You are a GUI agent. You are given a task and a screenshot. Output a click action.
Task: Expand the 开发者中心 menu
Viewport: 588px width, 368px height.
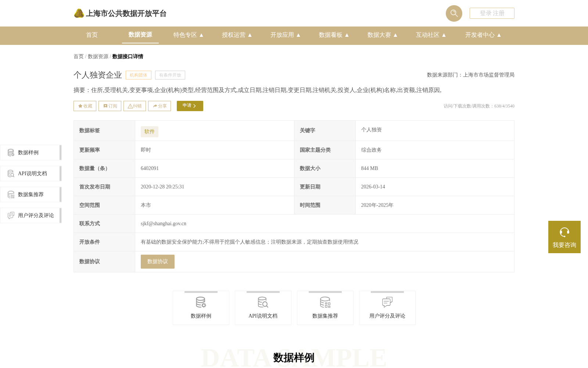click(483, 35)
